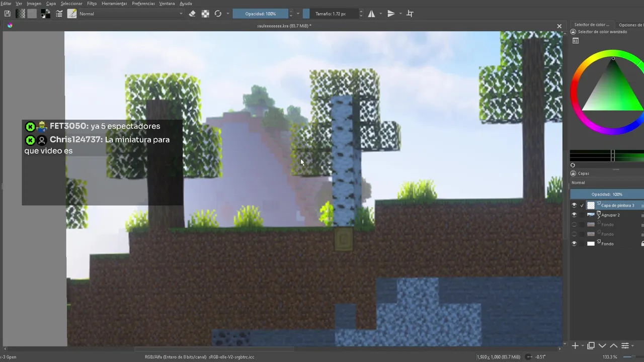Click the Save document icon
Viewport: 644px width, 362px height.
[x=7, y=14]
